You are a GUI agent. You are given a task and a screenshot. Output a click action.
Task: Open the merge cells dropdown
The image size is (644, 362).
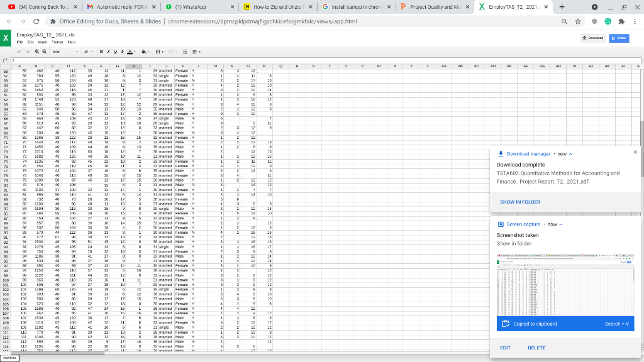[x=172, y=52]
